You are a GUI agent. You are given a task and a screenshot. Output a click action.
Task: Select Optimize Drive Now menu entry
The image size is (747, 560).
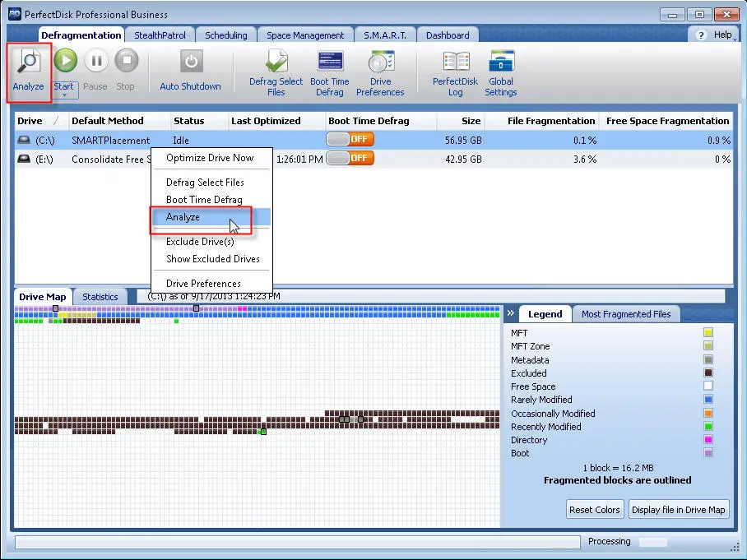(210, 158)
